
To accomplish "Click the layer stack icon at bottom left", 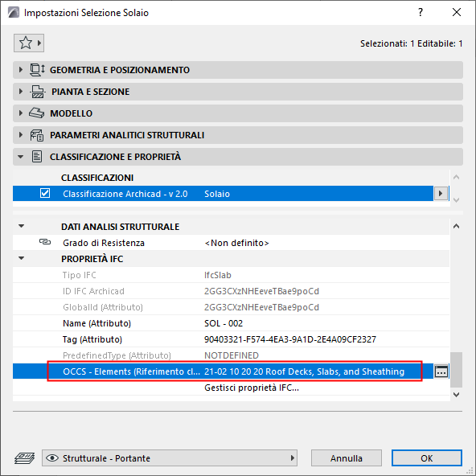I will pos(24,458).
